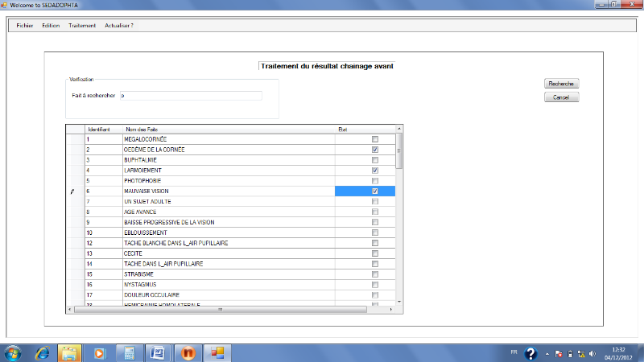The width and height of the screenshot is (644, 362).
Task: Select the OEDÈME DE LA CORNÉE cell
Action: [x=229, y=150]
